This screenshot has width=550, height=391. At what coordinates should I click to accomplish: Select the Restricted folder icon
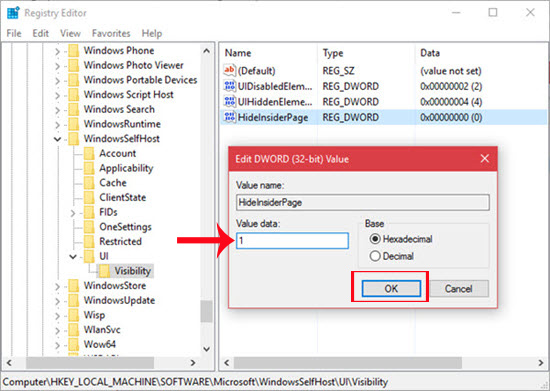pyautogui.click(x=89, y=242)
